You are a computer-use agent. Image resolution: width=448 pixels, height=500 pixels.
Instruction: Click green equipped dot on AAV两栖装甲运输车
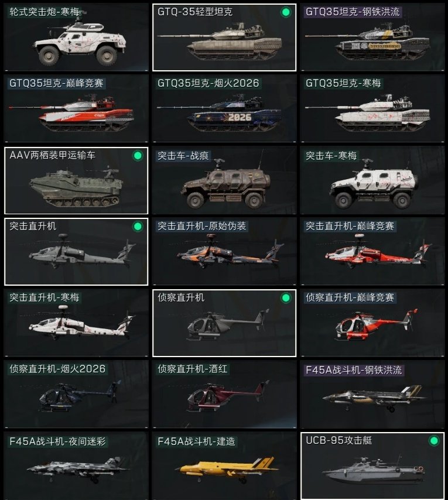(x=138, y=156)
